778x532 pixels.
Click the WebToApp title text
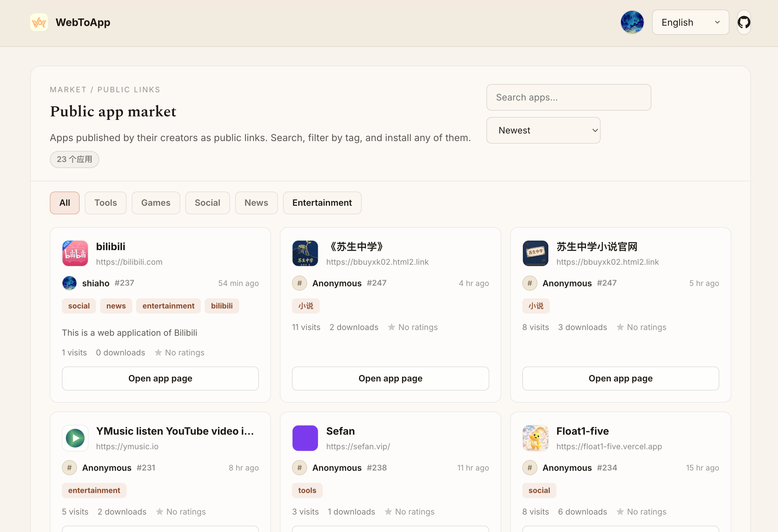(x=83, y=23)
